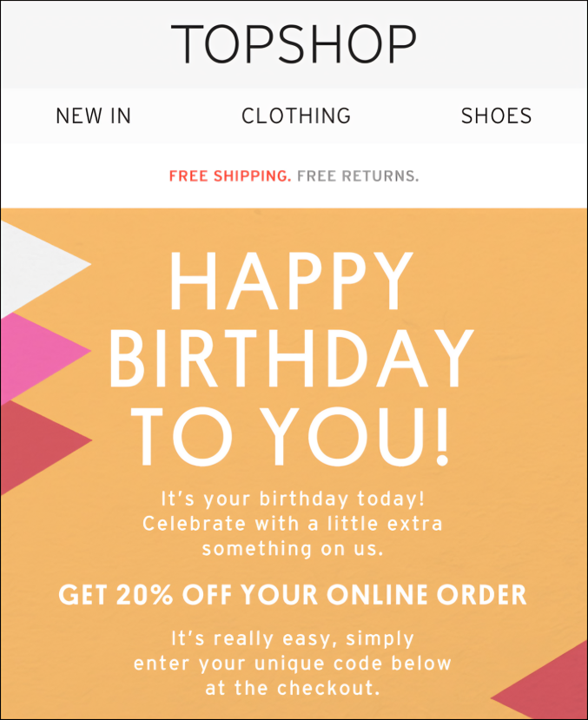The height and width of the screenshot is (720, 588).
Task: Click "enter your unique code below" line
Action: pos(294,664)
